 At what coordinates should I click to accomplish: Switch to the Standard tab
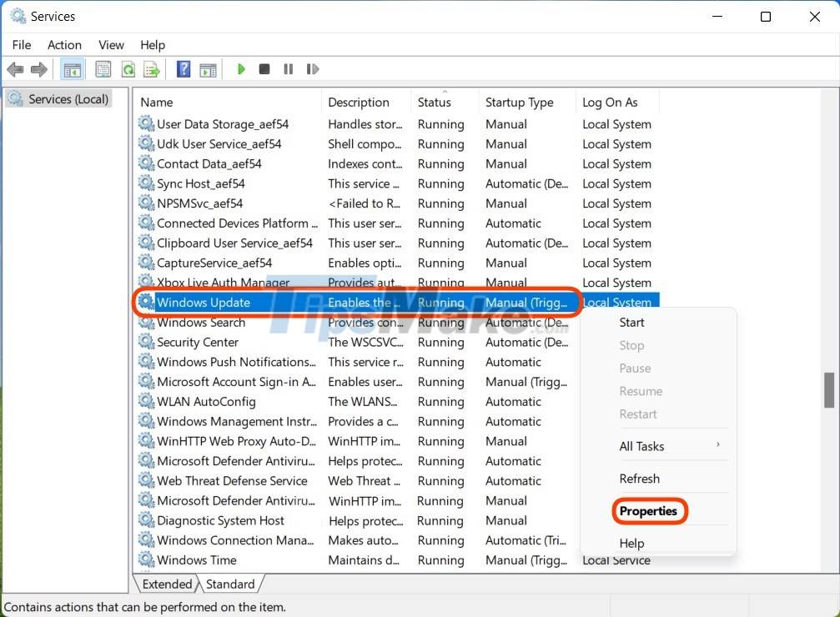point(230,584)
